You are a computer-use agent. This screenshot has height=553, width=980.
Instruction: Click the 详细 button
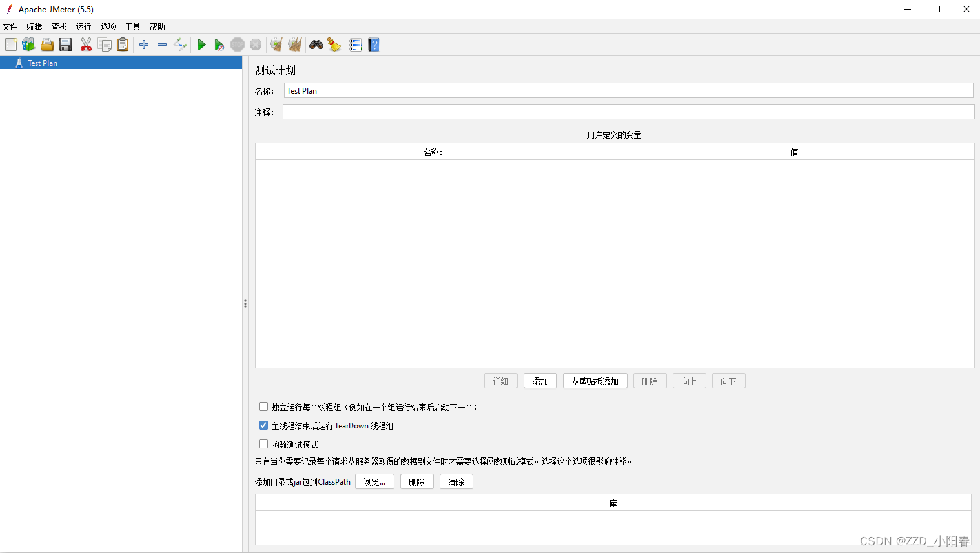pos(501,381)
